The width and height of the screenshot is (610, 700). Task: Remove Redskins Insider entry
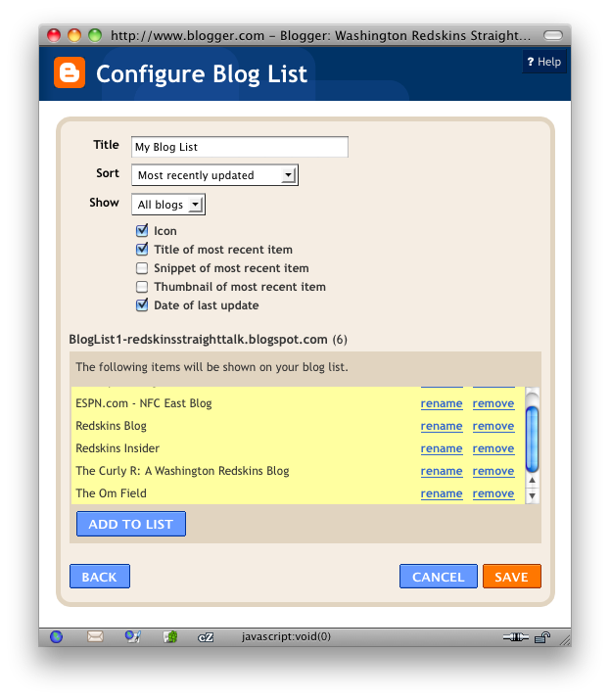point(493,448)
